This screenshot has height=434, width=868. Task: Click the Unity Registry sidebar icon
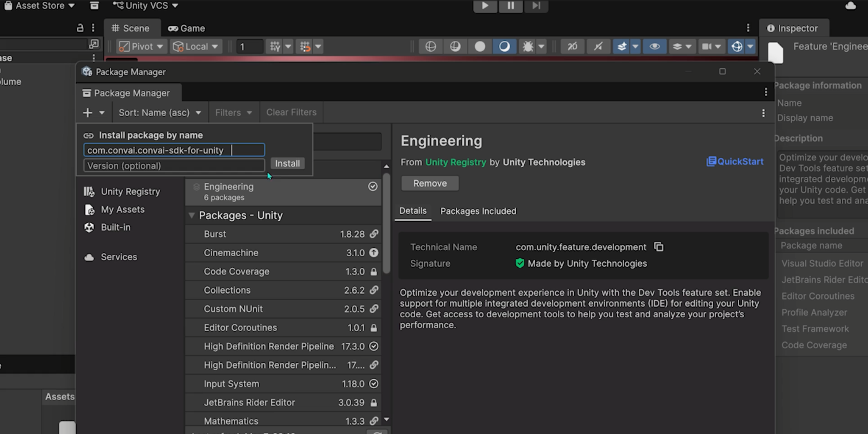tap(89, 192)
